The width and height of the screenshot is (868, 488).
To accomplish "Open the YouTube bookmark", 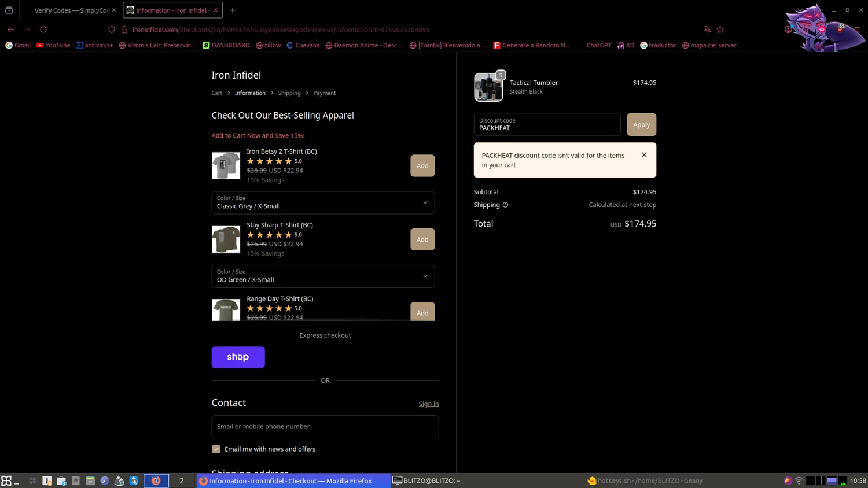I will pyautogui.click(x=53, y=45).
